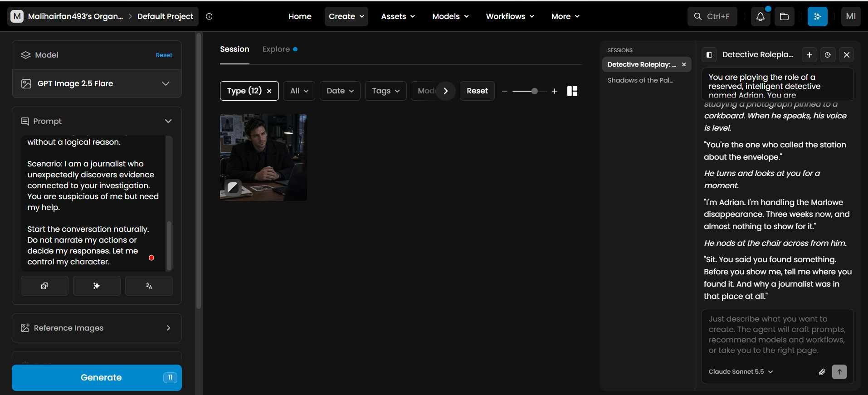
Task: Open the Assets menu
Action: click(398, 17)
